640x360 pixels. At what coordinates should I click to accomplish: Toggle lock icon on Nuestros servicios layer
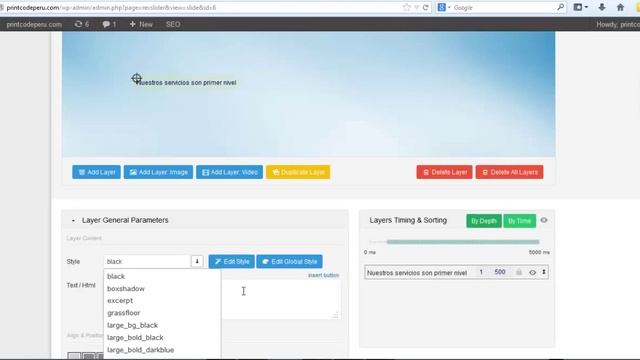(x=519, y=272)
